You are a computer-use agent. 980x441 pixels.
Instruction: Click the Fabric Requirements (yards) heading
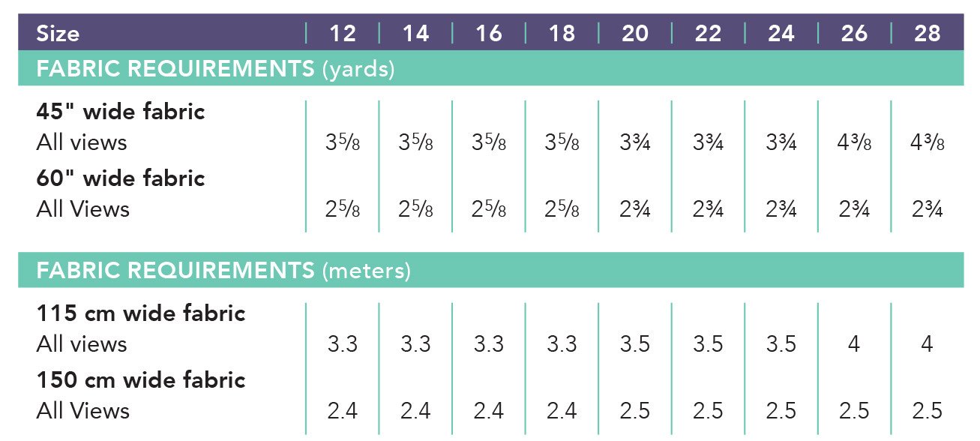215,69
